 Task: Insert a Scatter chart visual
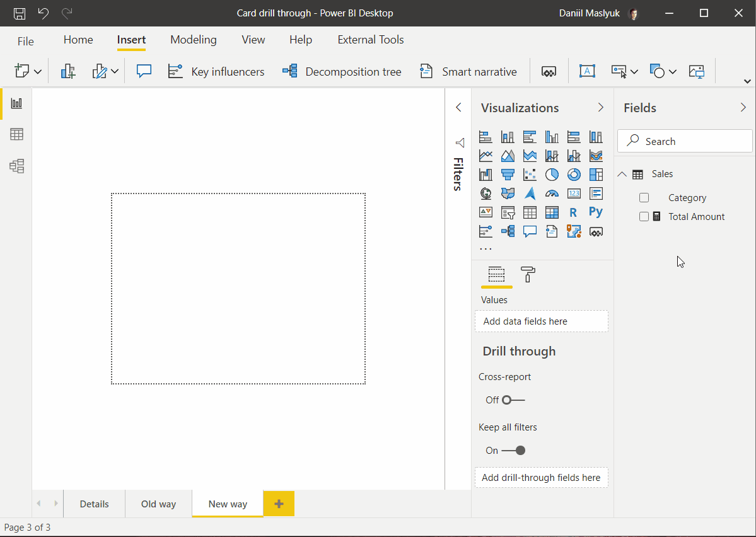530,175
